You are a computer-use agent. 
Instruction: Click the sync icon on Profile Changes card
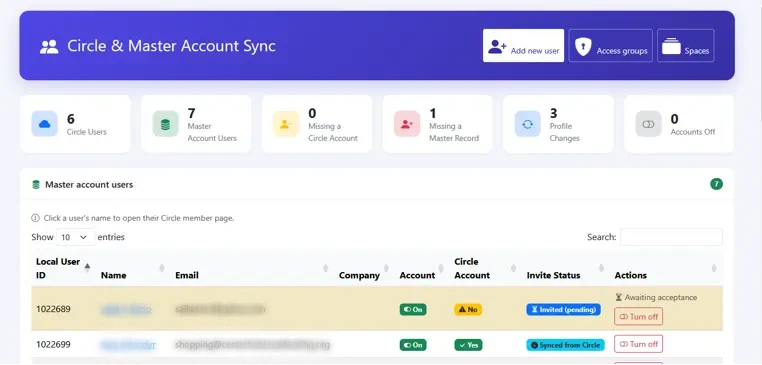527,124
